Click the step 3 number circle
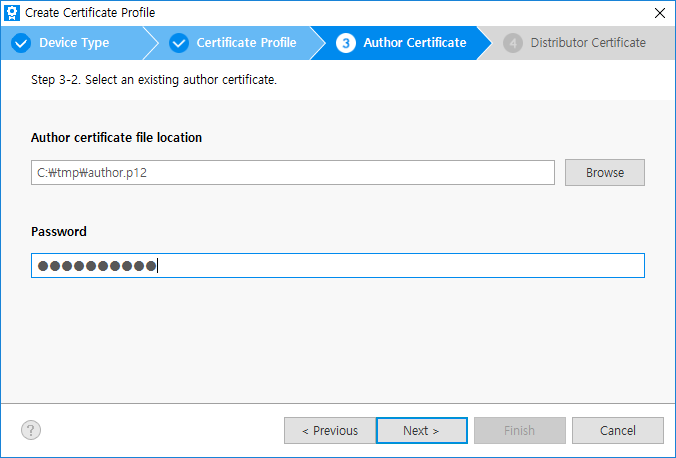The height and width of the screenshot is (458, 676). click(x=346, y=43)
